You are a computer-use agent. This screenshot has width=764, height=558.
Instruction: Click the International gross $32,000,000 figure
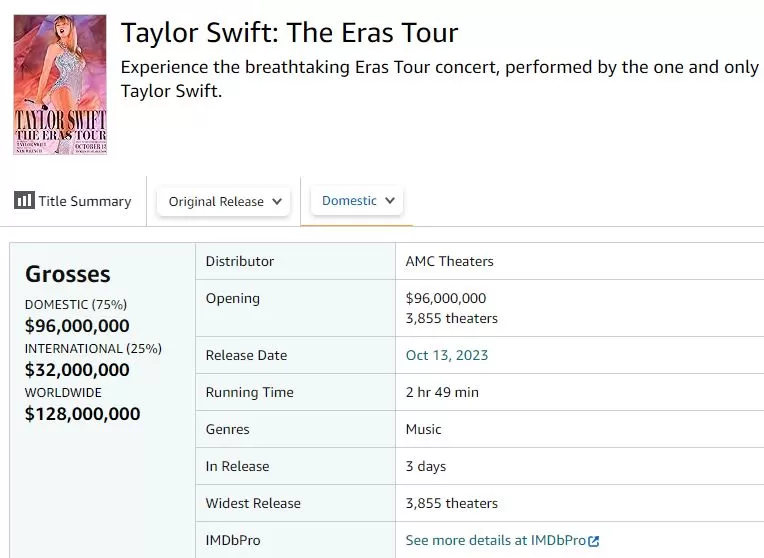pos(77,369)
